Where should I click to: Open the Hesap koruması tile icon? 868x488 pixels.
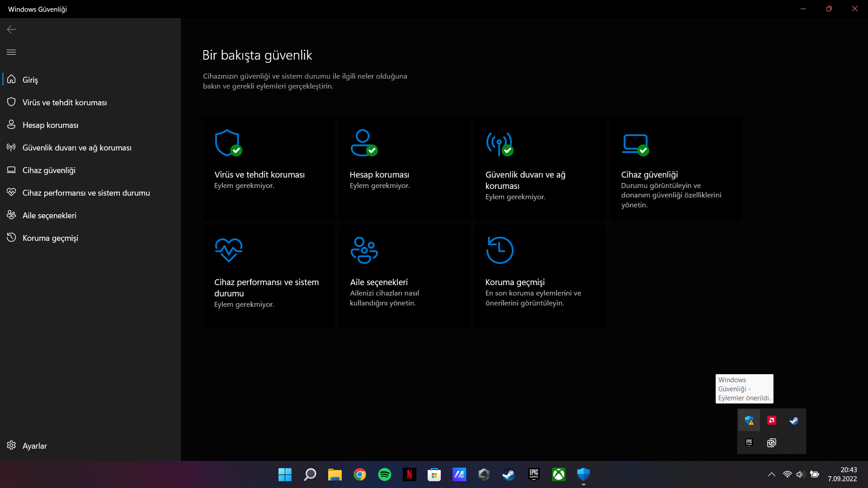[363, 143]
